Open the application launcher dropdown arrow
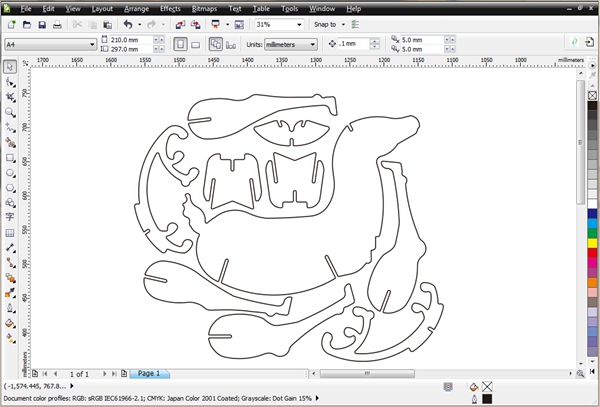The image size is (600, 407). [227, 25]
